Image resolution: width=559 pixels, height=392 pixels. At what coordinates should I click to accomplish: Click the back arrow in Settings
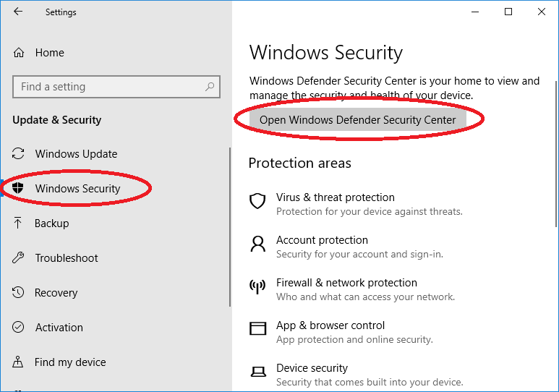point(18,12)
